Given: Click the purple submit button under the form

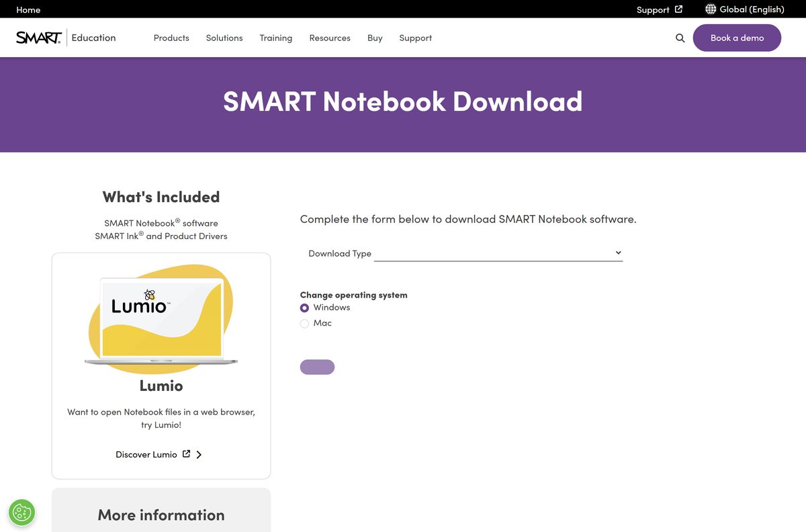Looking at the screenshot, I should coord(317,367).
